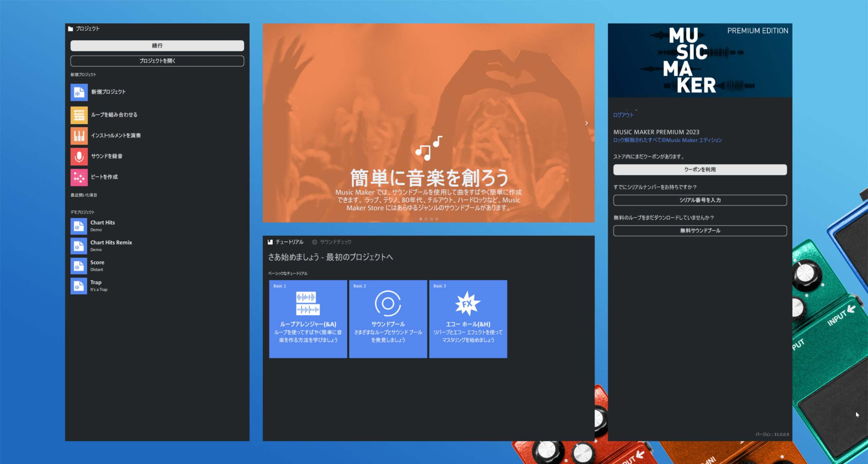Click the music notes icon on banner

click(x=429, y=148)
